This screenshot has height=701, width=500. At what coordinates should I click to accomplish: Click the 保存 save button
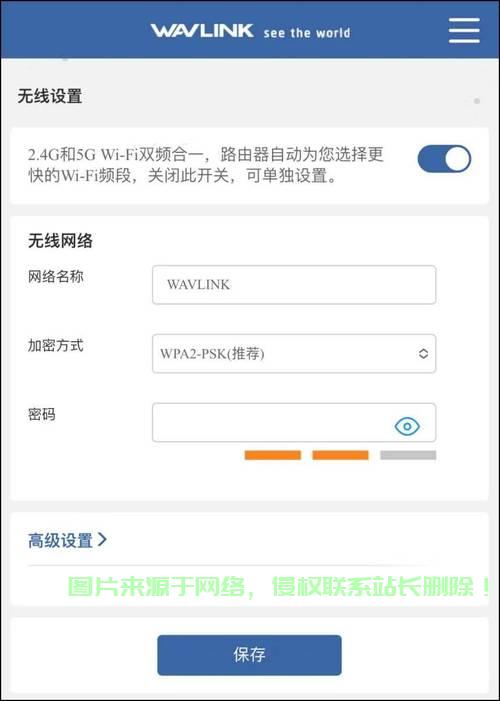pos(249,655)
